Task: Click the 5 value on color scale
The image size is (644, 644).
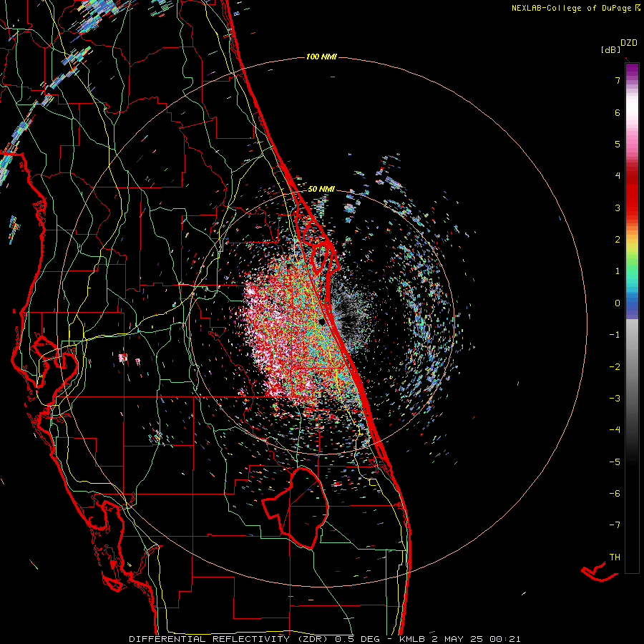Action: 618,144
